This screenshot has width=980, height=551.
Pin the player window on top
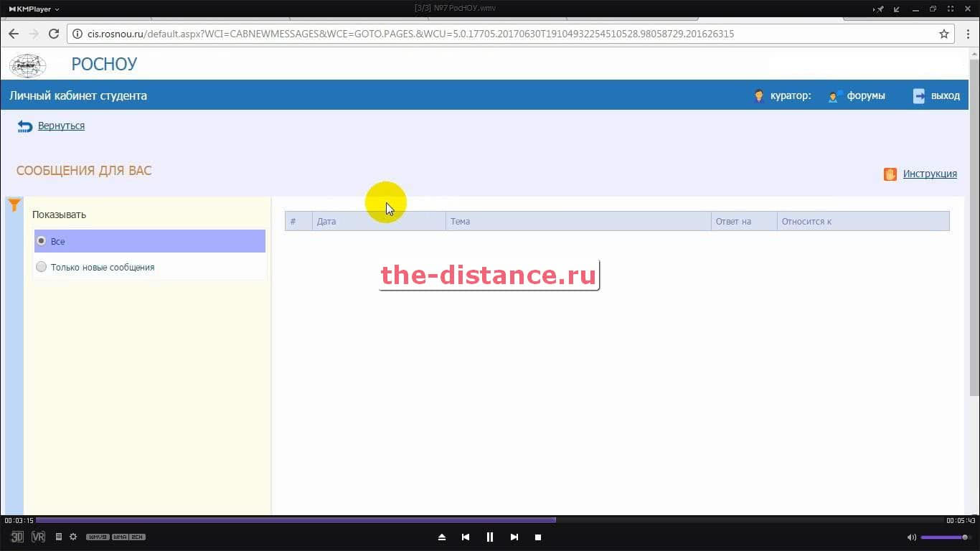[880, 9]
